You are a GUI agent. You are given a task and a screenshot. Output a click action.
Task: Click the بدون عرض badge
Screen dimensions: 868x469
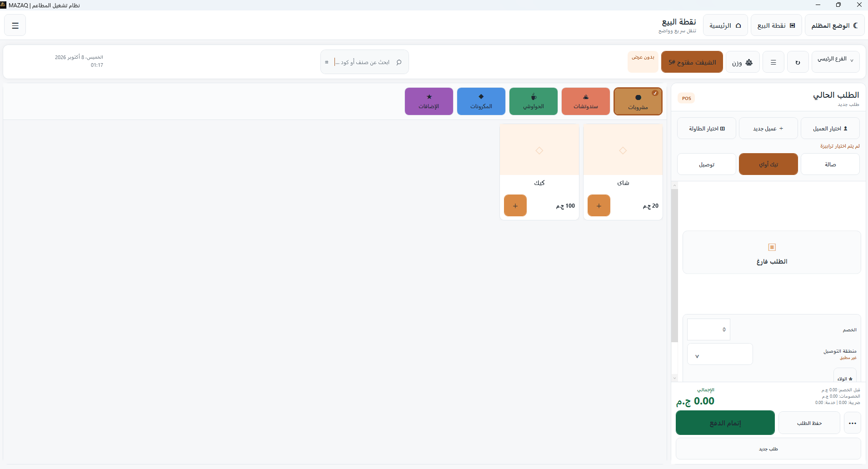click(x=643, y=62)
